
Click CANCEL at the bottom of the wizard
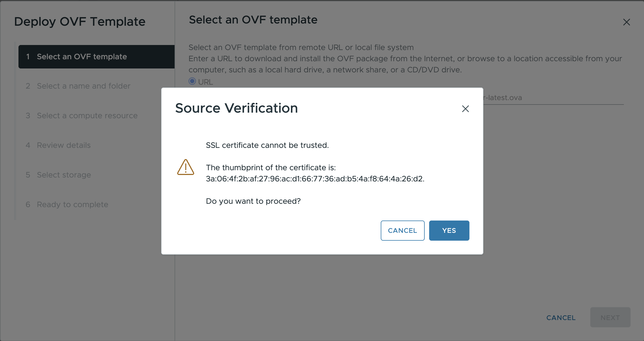[561, 318]
